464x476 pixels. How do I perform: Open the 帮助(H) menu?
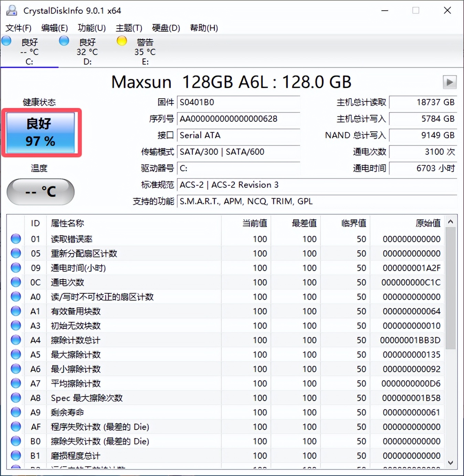(204, 28)
